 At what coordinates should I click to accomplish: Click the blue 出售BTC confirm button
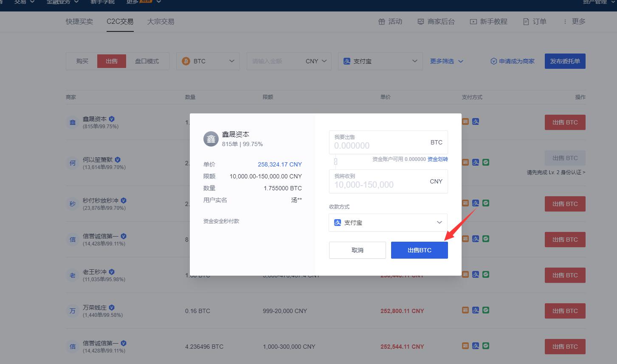pos(419,250)
